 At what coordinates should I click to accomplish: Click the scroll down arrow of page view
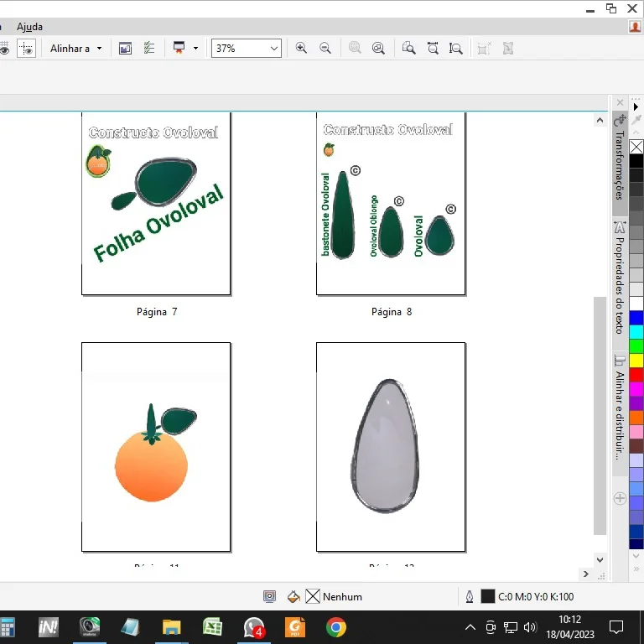pyautogui.click(x=600, y=559)
